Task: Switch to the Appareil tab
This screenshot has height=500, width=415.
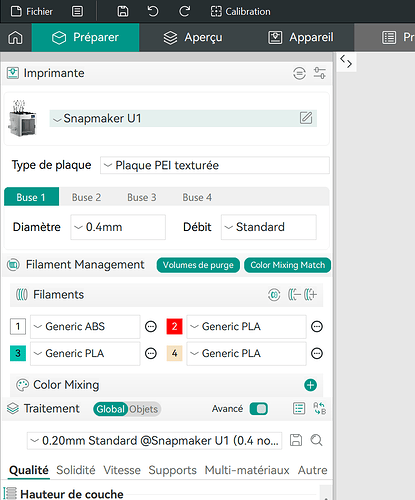Action: click(300, 37)
